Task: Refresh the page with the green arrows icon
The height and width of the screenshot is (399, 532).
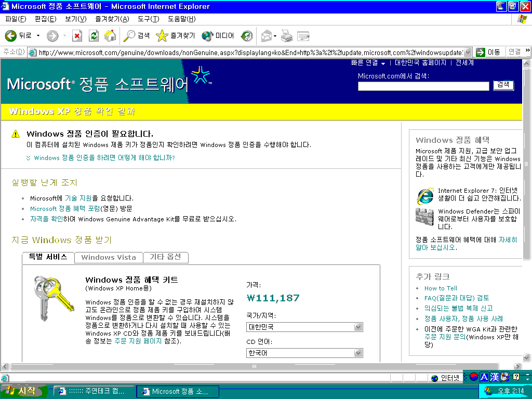Action: point(94,36)
